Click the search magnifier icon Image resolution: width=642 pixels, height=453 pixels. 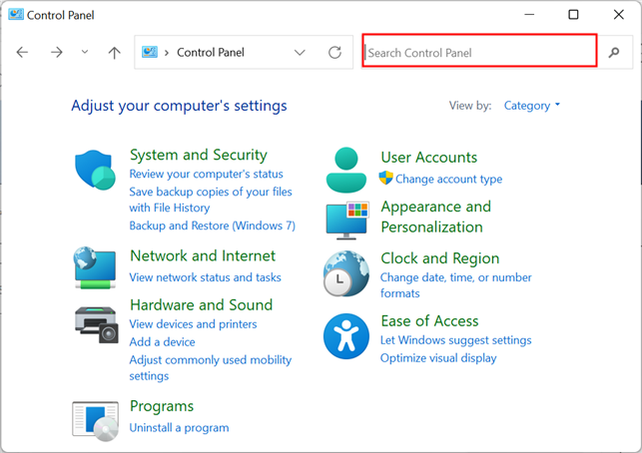click(x=615, y=52)
